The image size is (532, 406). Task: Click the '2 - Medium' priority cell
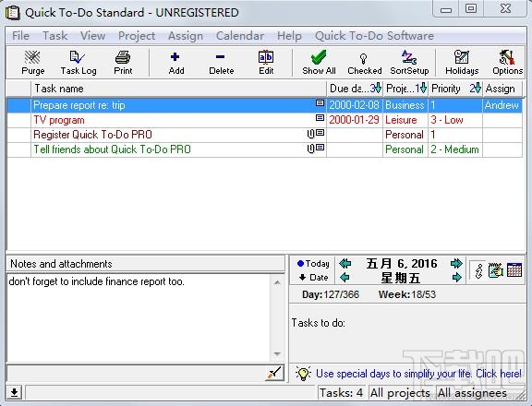(x=455, y=149)
